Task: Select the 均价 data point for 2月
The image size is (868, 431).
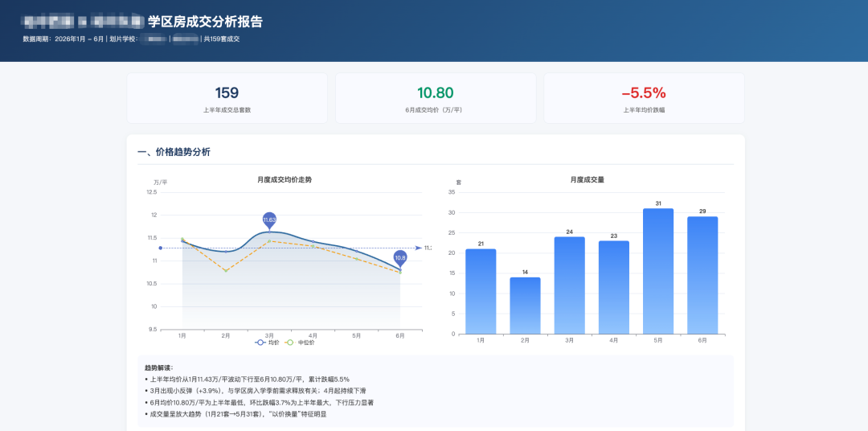Action: click(x=226, y=252)
